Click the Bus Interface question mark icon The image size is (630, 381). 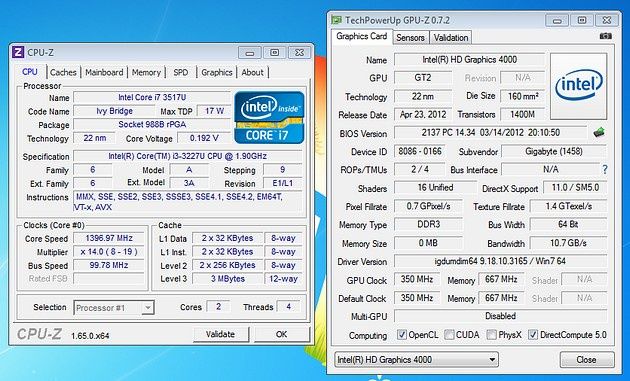[605, 170]
